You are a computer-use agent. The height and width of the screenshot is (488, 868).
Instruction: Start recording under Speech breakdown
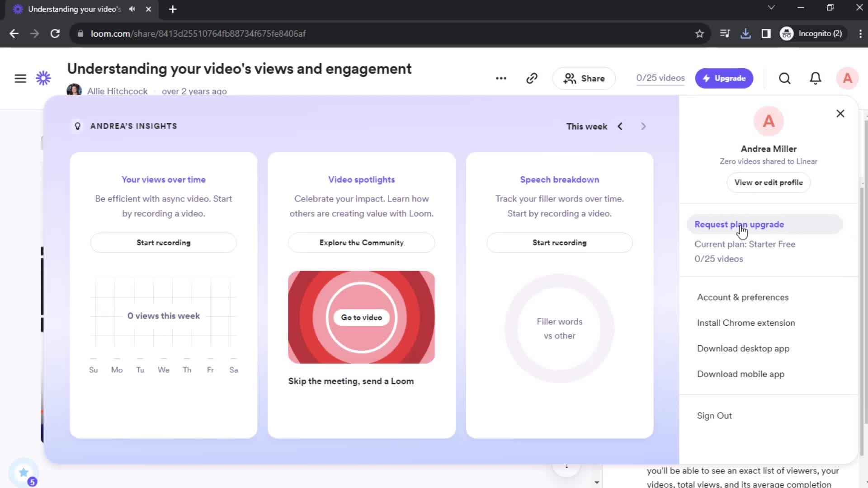(x=559, y=243)
